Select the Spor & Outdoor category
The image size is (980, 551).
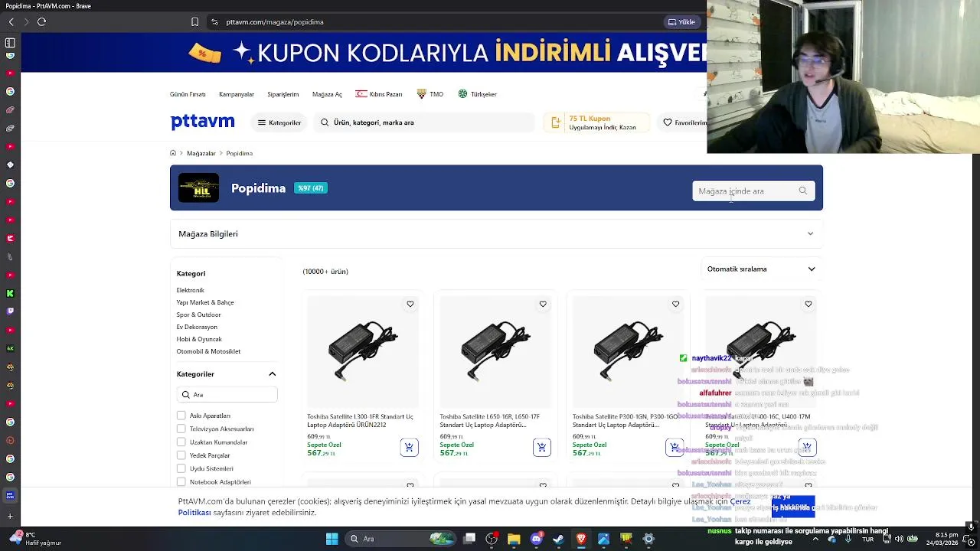click(198, 315)
